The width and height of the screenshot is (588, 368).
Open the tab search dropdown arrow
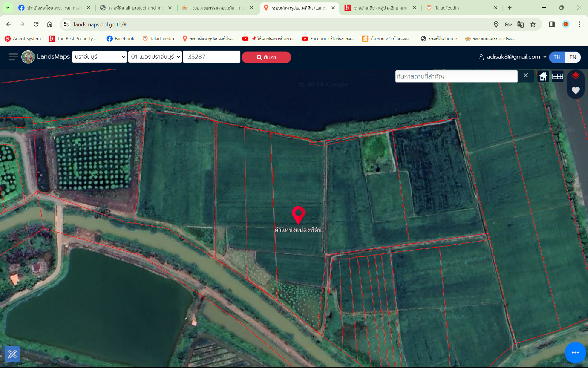[8, 8]
